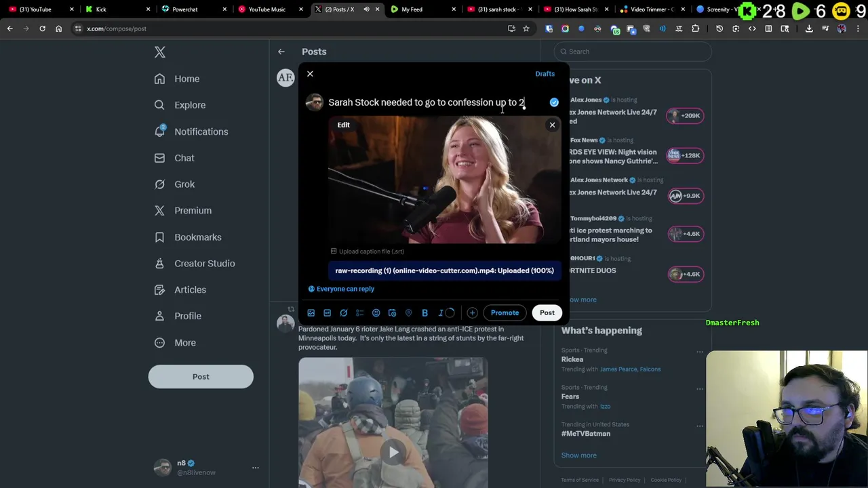Click Edit on the video attachment

(344, 125)
